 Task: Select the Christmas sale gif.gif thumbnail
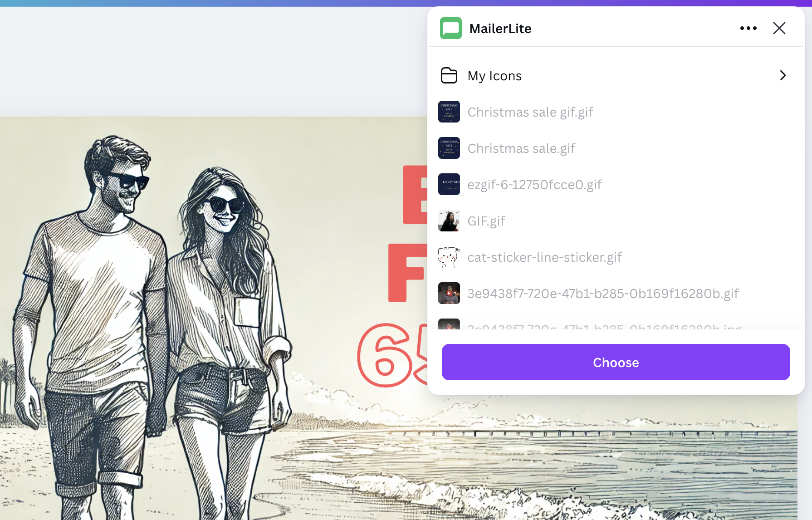coord(449,112)
